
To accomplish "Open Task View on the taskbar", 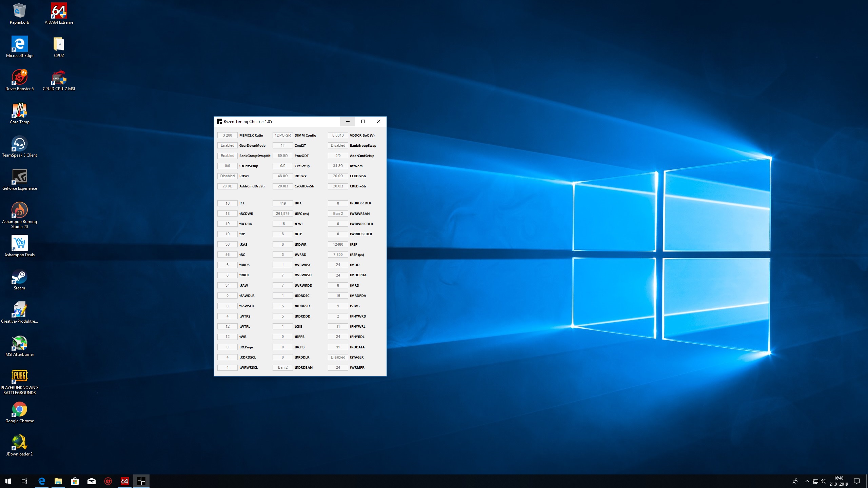I will pyautogui.click(x=24, y=481).
